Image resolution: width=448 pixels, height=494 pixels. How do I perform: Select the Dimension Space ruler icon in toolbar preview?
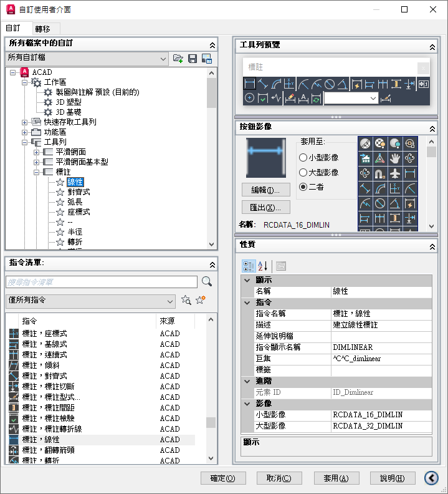396,84
